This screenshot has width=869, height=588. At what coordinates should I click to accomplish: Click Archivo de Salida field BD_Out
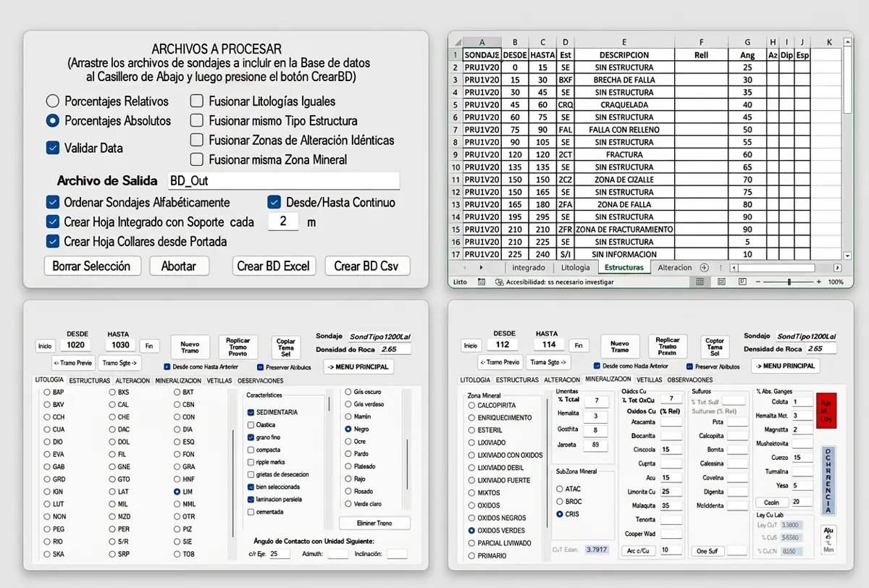[282, 181]
